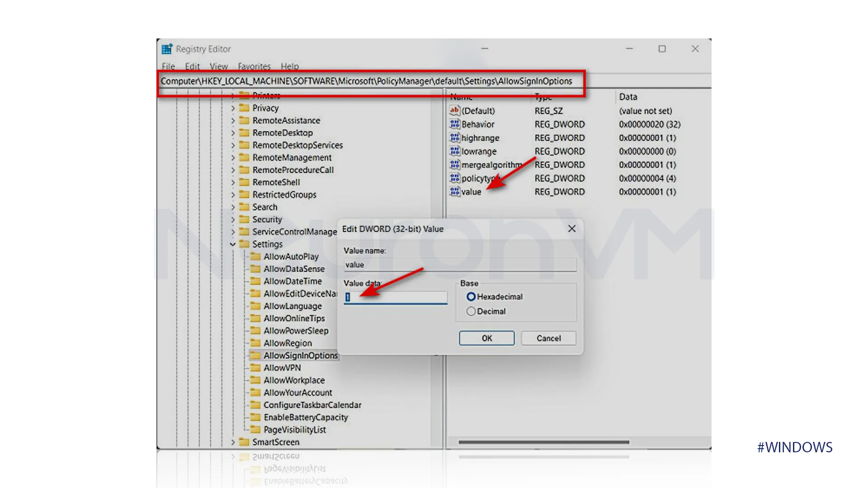
Task: Click the PageVisibilityList folder icon
Action: point(255,429)
